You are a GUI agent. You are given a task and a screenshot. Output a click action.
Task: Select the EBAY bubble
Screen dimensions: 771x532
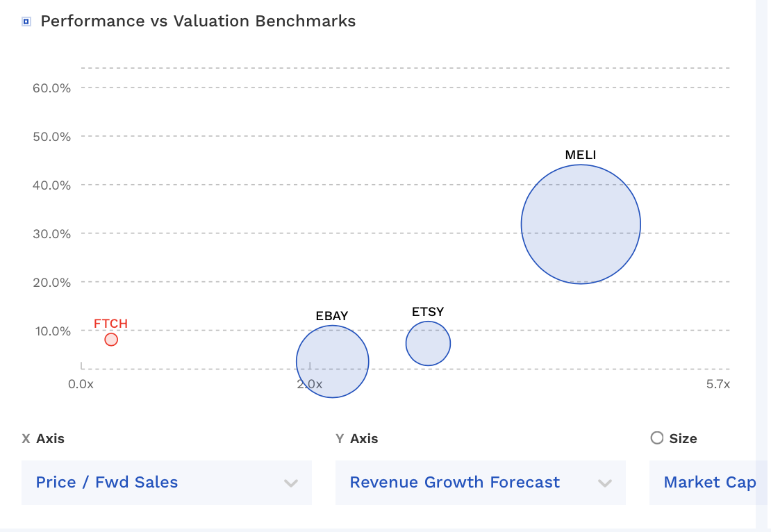(332, 361)
